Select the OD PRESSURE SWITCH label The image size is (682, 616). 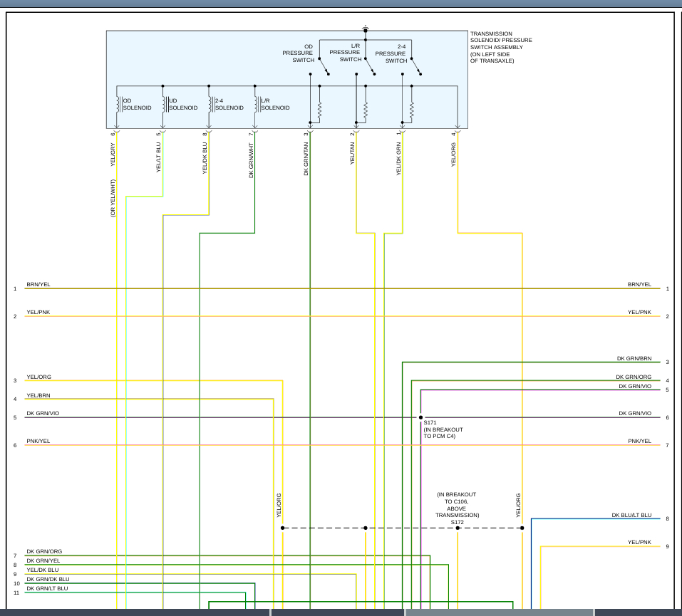[x=298, y=53]
